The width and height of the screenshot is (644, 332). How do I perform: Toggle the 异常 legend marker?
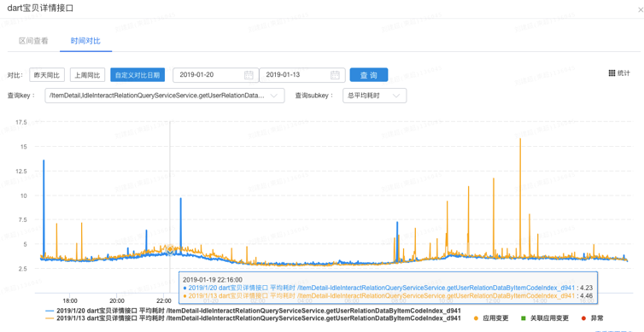[593, 318]
